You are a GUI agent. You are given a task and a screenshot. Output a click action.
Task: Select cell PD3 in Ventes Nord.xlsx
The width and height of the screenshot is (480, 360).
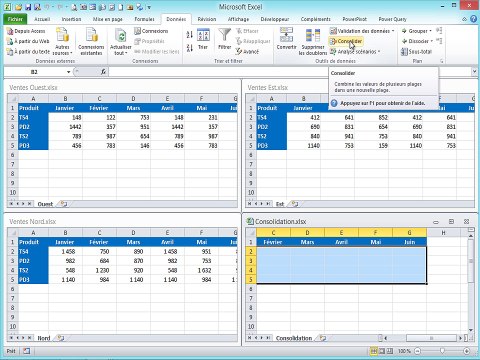(33, 279)
